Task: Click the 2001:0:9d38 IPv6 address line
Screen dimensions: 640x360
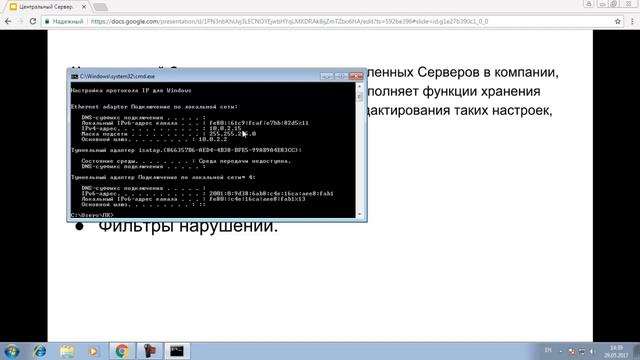Action: tap(207, 193)
